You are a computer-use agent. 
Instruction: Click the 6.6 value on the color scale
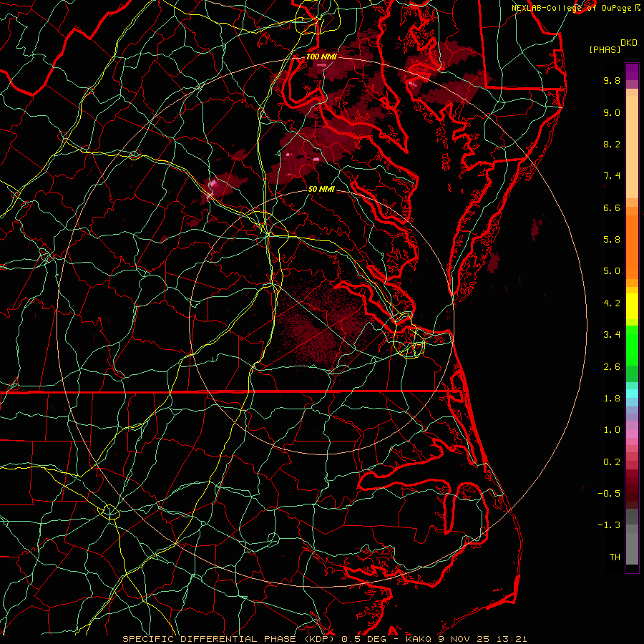(612, 208)
